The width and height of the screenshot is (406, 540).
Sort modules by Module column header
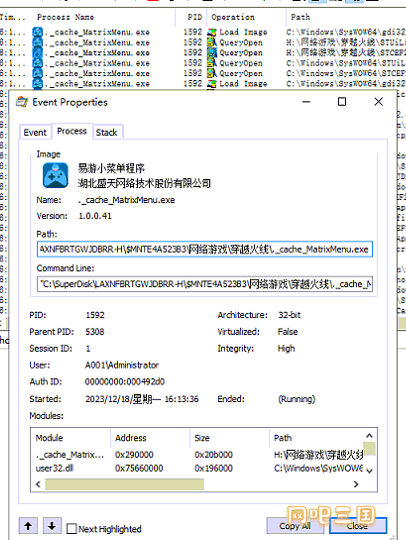[71, 438]
